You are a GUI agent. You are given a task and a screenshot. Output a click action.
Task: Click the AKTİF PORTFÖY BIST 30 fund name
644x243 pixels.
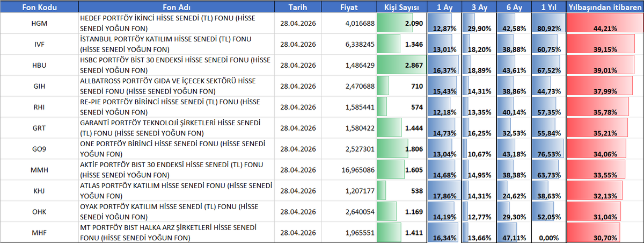(176, 169)
